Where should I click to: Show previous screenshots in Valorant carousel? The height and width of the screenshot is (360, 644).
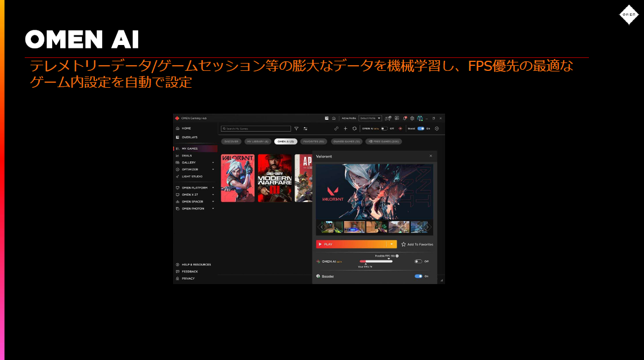pos(321,227)
